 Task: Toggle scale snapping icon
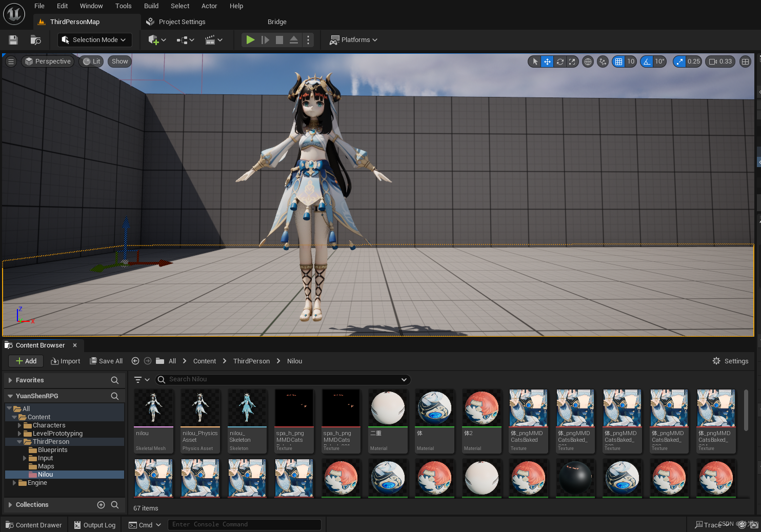coord(679,62)
